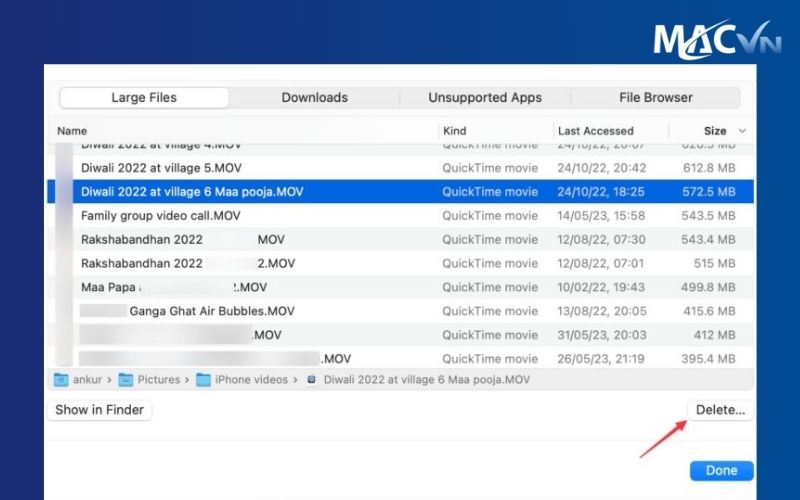
Task: Click the ankur folder icon in path bar
Action: click(x=61, y=380)
